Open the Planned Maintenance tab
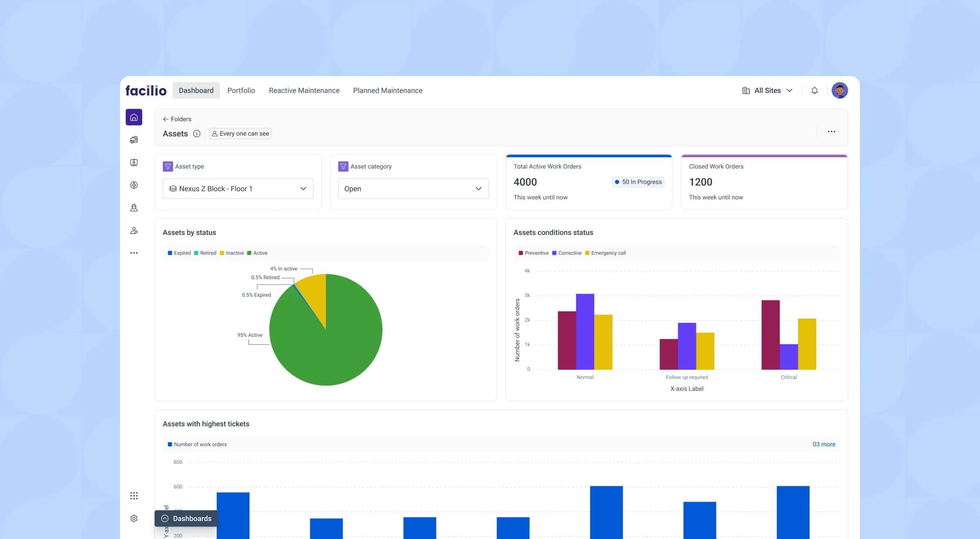This screenshot has width=980, height=539. pos(387,90)
